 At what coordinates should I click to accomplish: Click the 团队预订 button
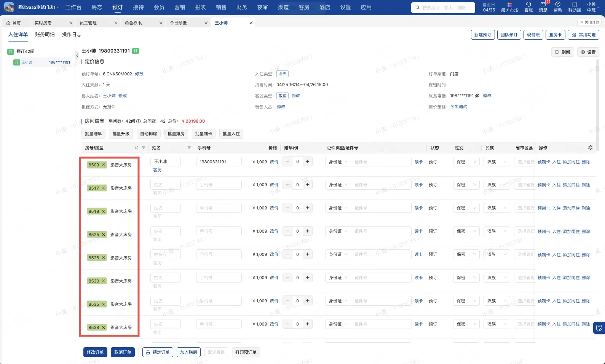click(509, 35)
